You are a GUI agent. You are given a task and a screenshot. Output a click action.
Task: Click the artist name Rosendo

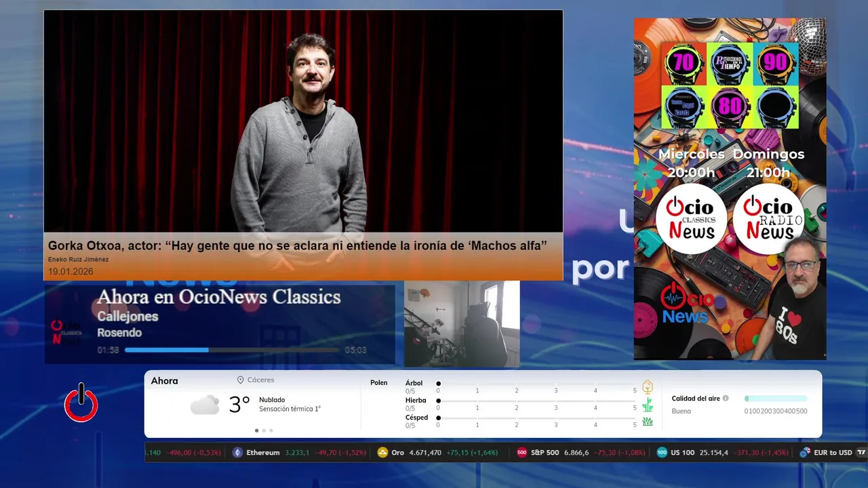point(119,333)
